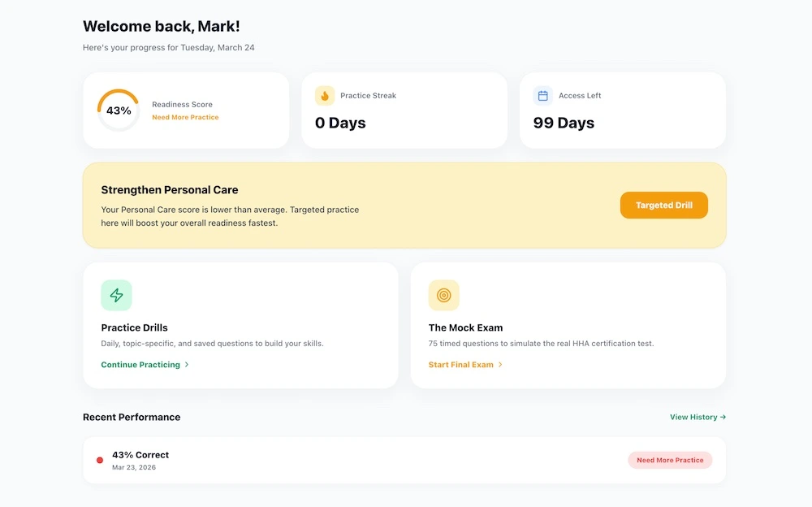
Task: Click the Need More Practice red badge
Action: pyautogui.click(x=670, y=460)
